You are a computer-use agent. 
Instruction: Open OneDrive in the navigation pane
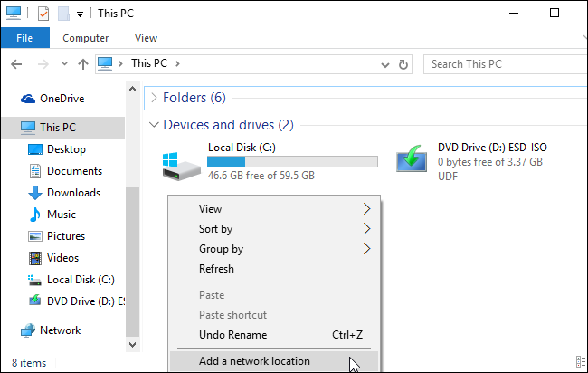(62, 99)
